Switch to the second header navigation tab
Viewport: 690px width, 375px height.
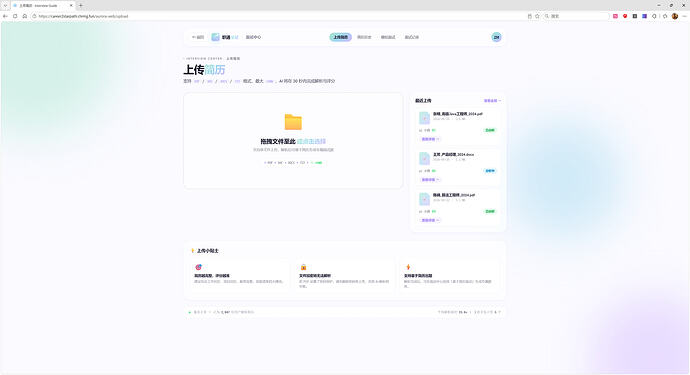coord(364,37)
